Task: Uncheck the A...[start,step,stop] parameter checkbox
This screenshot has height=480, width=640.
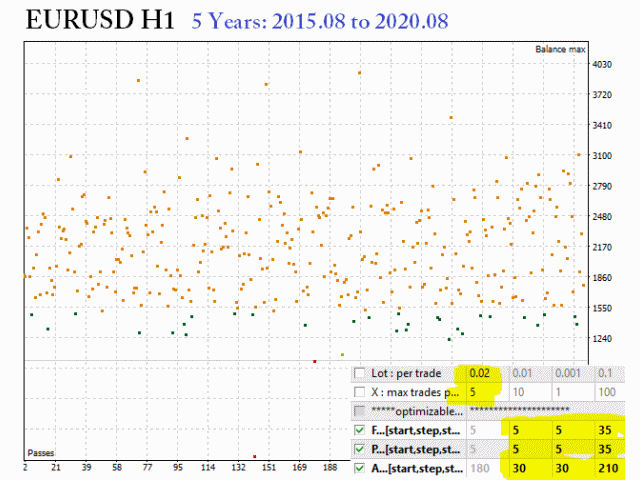Action: pos(360,468)
